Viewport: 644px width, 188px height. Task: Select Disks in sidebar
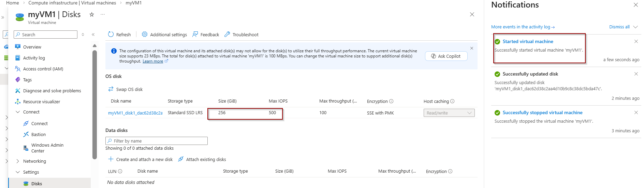tap(36, 184)
